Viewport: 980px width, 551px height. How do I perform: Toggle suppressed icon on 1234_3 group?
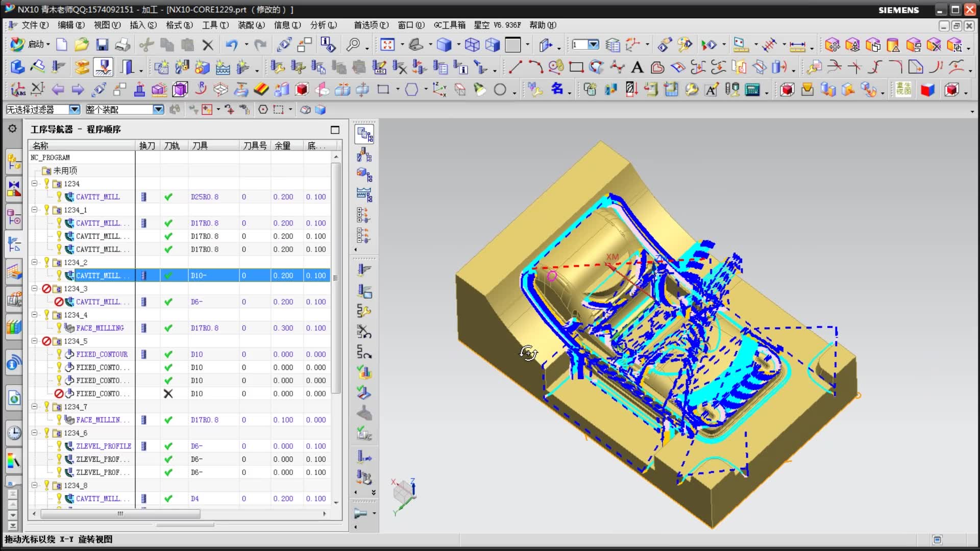(46, 288)
